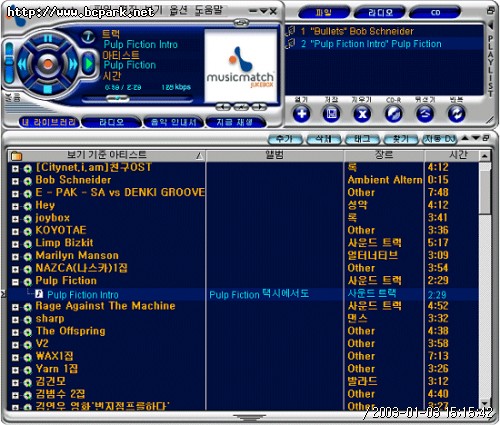The image size is (500, 425).
Task: Expand the V2 artist node
Action: click(15, 345)
